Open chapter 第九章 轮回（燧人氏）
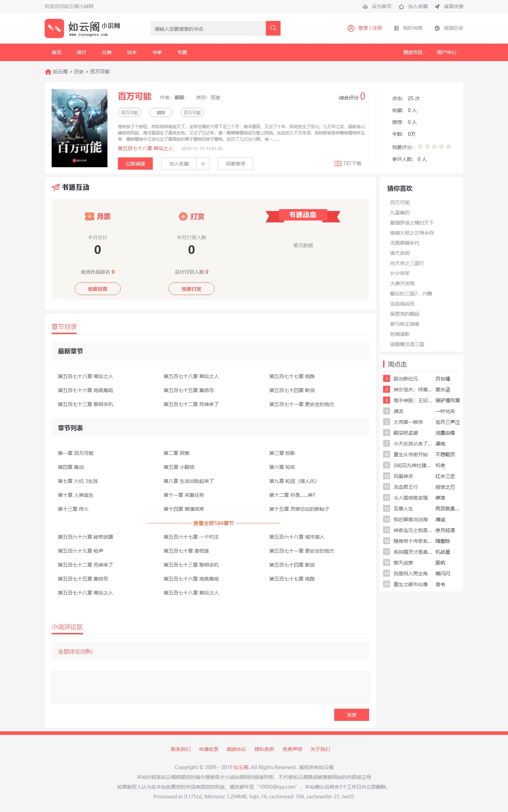The width and height of the screenshot is (508, 812). 293,481
